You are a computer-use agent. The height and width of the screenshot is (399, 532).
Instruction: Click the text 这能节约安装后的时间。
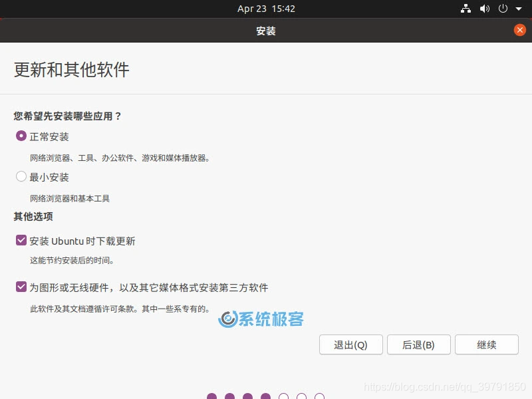point(72,260)
